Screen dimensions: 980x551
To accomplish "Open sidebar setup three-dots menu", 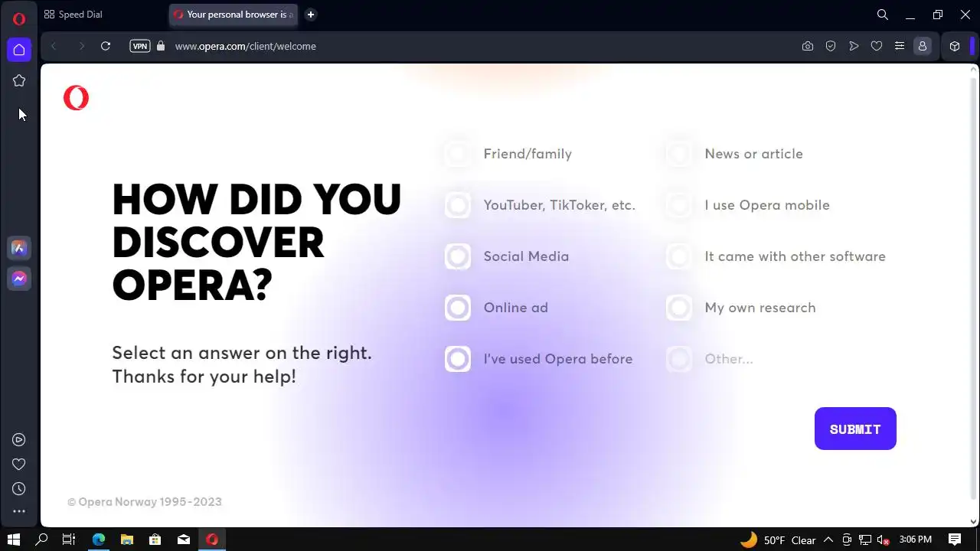I will click(19, 511).
